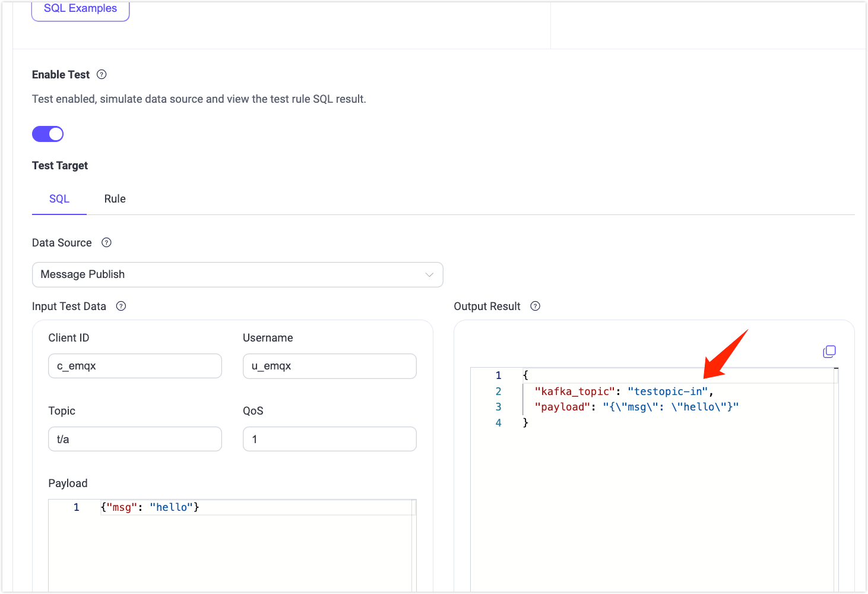
Task: Copy the output result JSON
Action: [x=829, y=351]
